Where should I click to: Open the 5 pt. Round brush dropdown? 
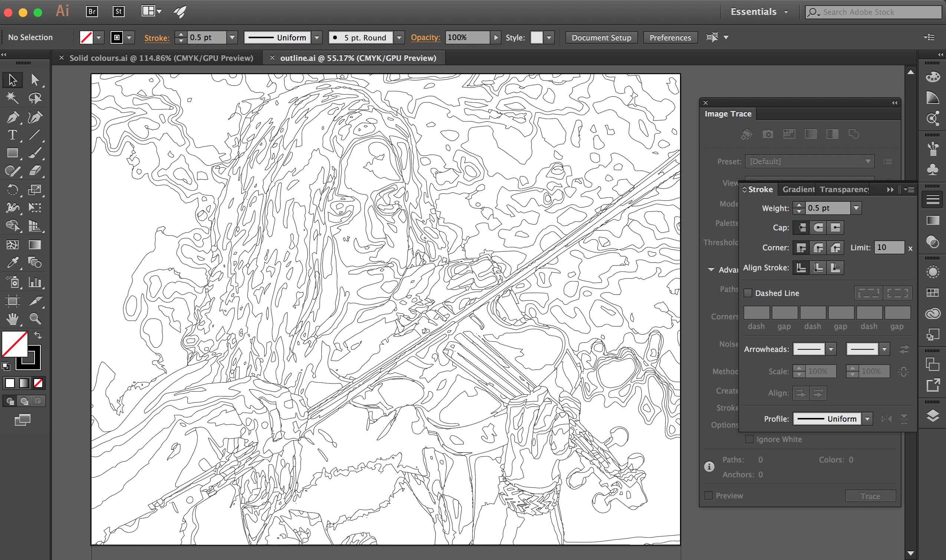click(x=399, y=37)
